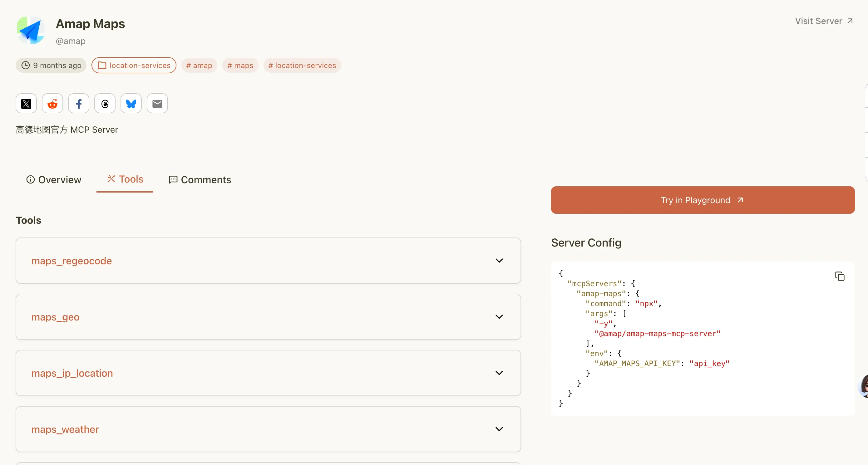Image resolution: width=868 pixels, height=465 pixels.
Task: Expand the maps_ip_location tool
Action: (499, 373)
